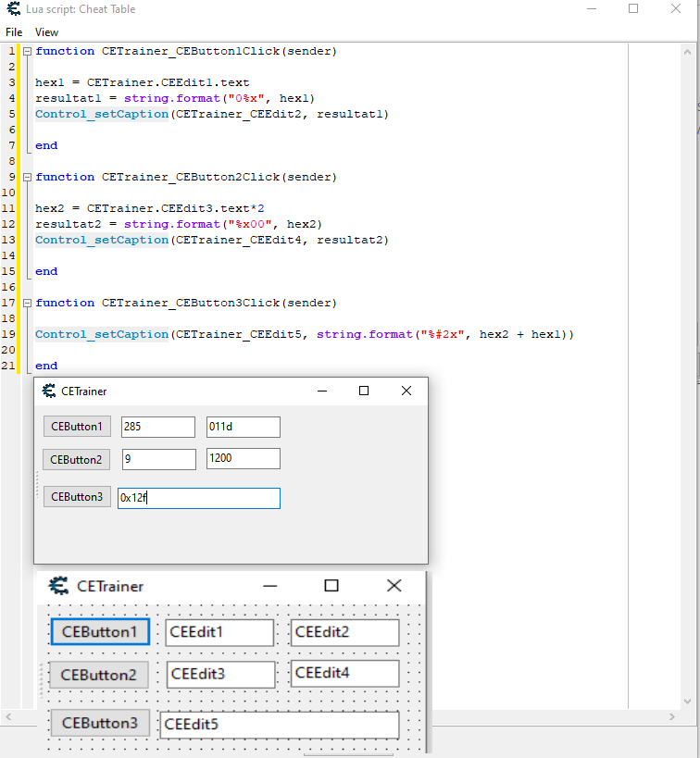Collapse the CEButton1Click function fold marker

pyautogui.click(x=27, y=52)
